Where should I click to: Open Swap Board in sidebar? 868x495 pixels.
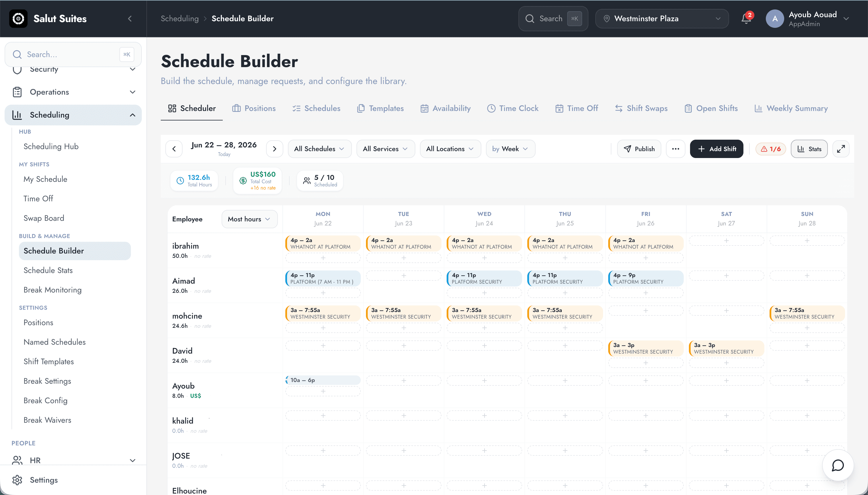(44, 218)
